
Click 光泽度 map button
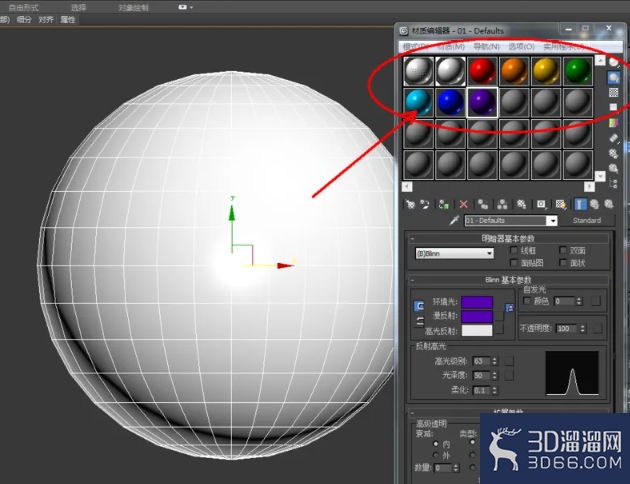click(x=509, y=376)
